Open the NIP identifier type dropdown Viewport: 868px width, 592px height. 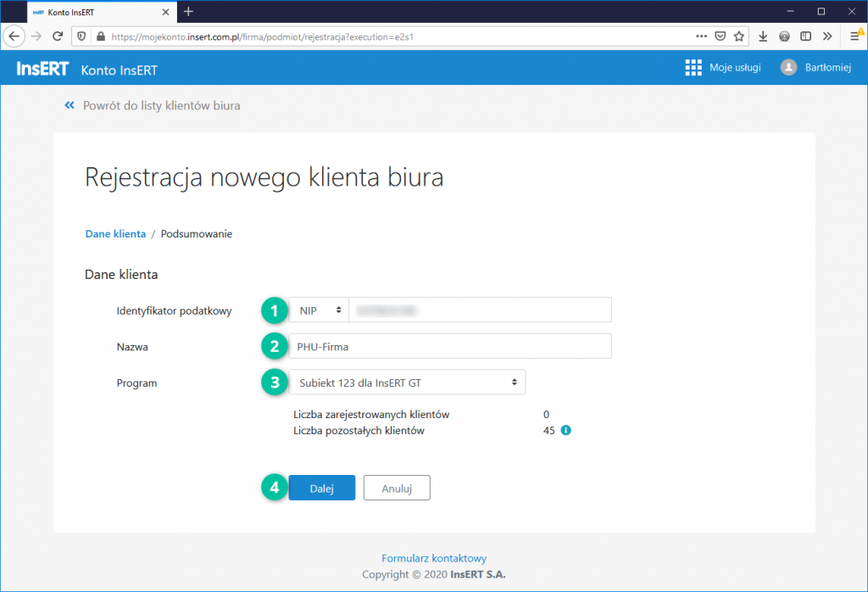pyautogui.click(x=320, y=310)
